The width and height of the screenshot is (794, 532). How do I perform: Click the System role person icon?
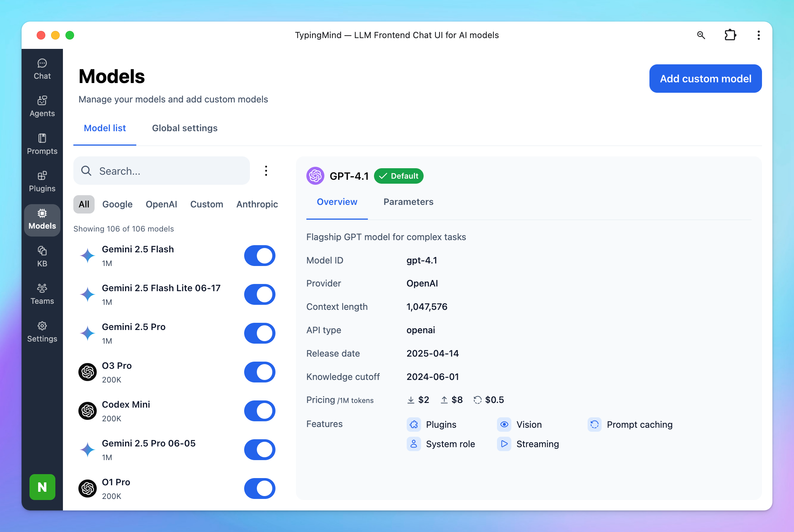[414, 444]
